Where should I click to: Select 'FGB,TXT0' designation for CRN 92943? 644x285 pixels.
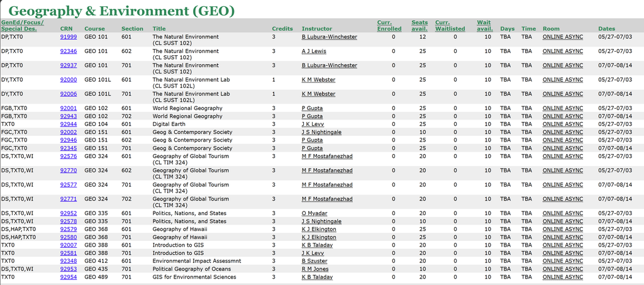14,116
